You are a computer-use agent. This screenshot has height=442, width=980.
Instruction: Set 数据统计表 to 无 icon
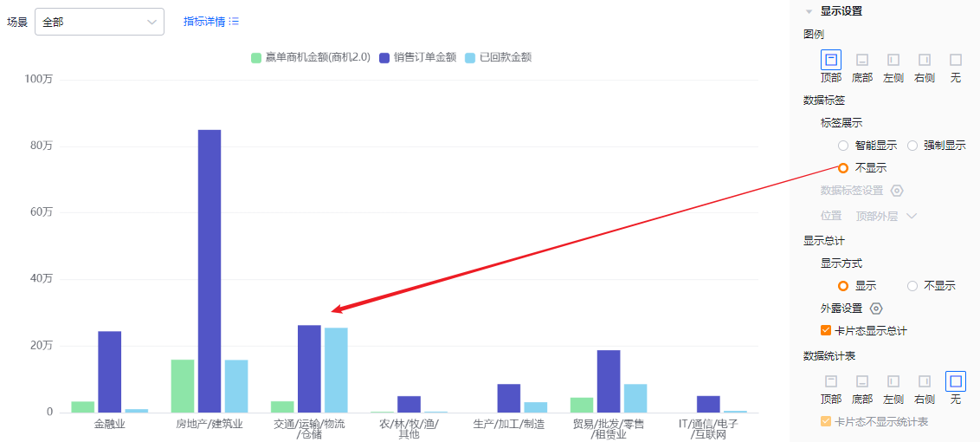tap(956, 381)
